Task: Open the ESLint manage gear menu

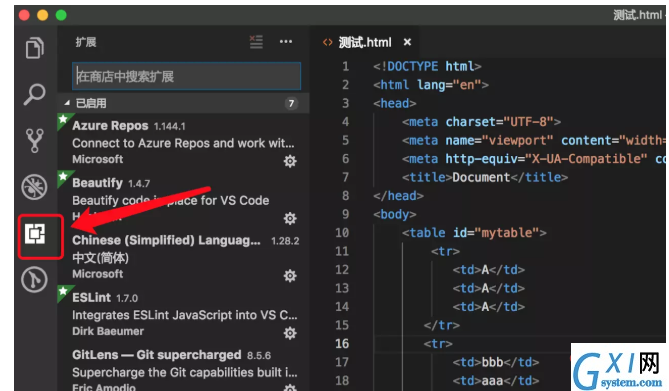Action: click(290, 333)
